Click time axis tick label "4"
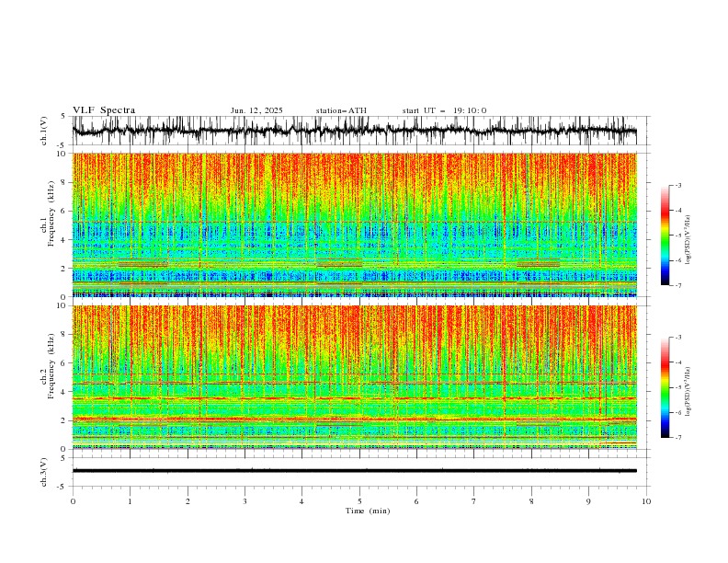The image size is (728, 563). 301,501
